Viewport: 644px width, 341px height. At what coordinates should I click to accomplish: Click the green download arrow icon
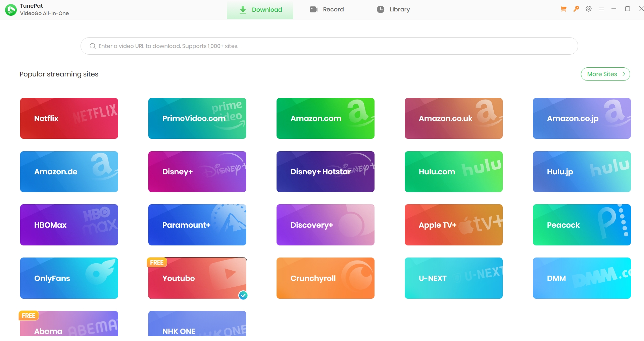pyautogui.click(x=243, y=9)
